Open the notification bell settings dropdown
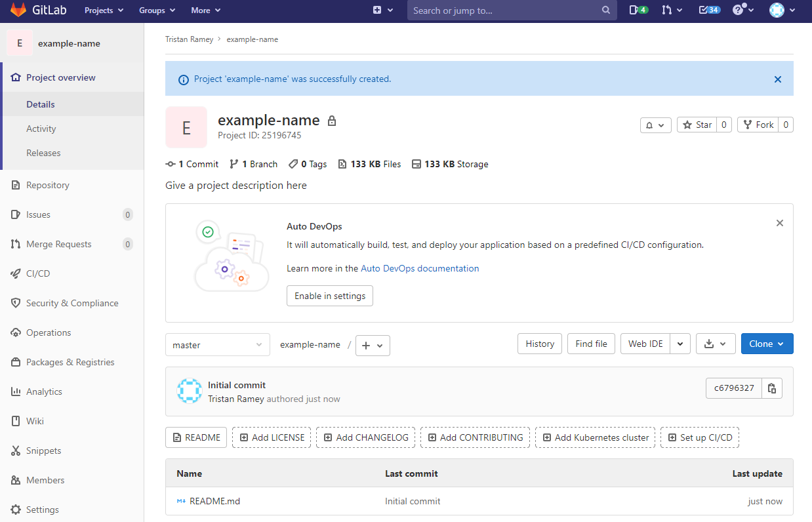This screenshot has height=522, width=812. [x=655, y=125]
